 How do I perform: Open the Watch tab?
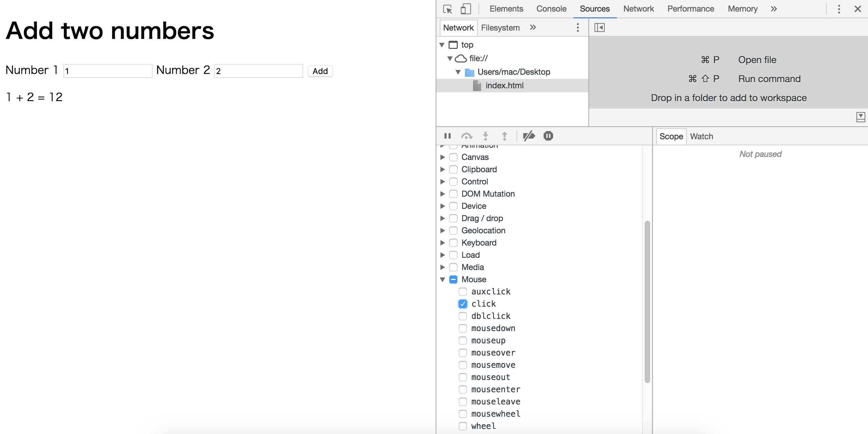point(701,137)
